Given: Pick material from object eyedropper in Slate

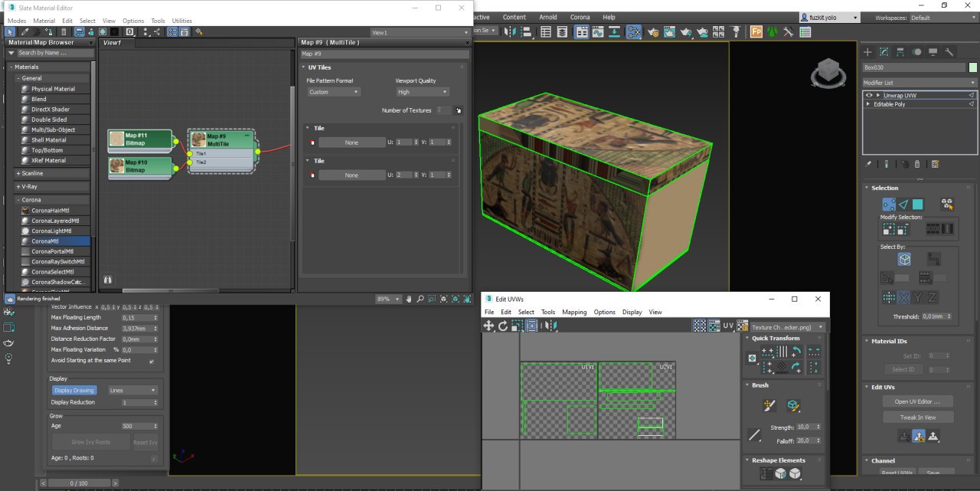Looking at the screenshot, I should click(x=24, y=32).
